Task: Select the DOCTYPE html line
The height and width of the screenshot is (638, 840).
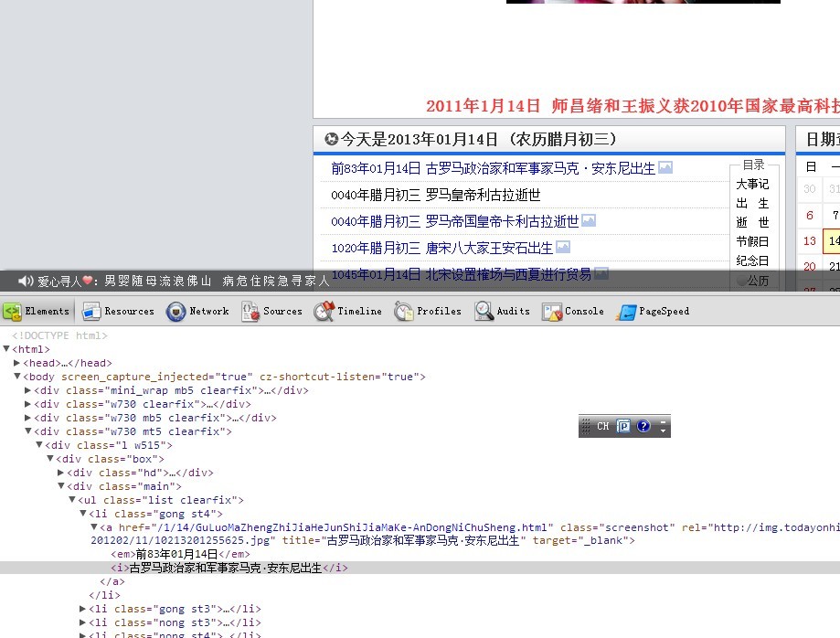Action: tap(59, 335)
